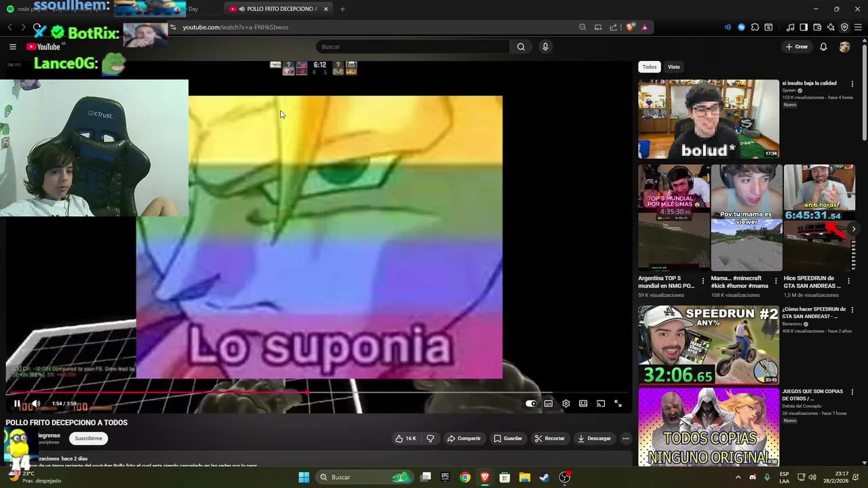Focus the YouTube Buscar search field
Image resolution: width=868 pixels, height=488 pixels.
412,47
